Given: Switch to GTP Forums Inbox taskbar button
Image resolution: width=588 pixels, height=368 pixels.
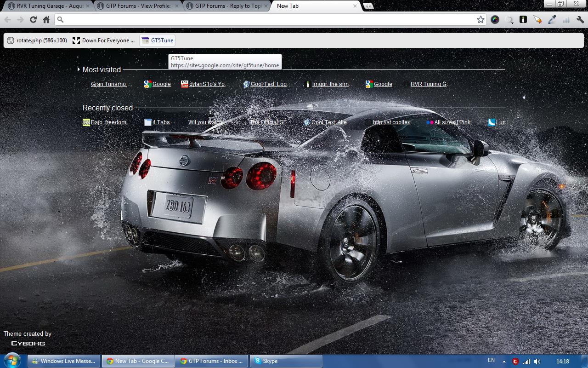Looking at the screenshot, I should click(211, 361).
